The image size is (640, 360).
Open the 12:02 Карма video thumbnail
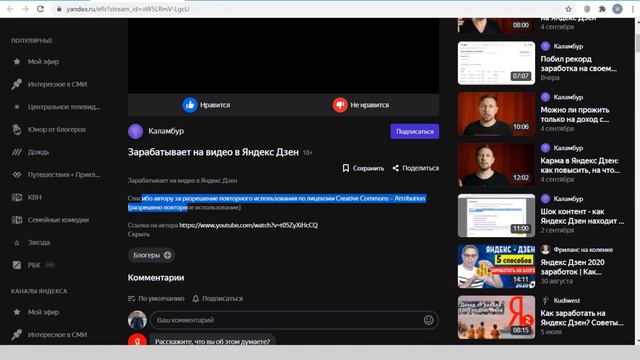496,164
